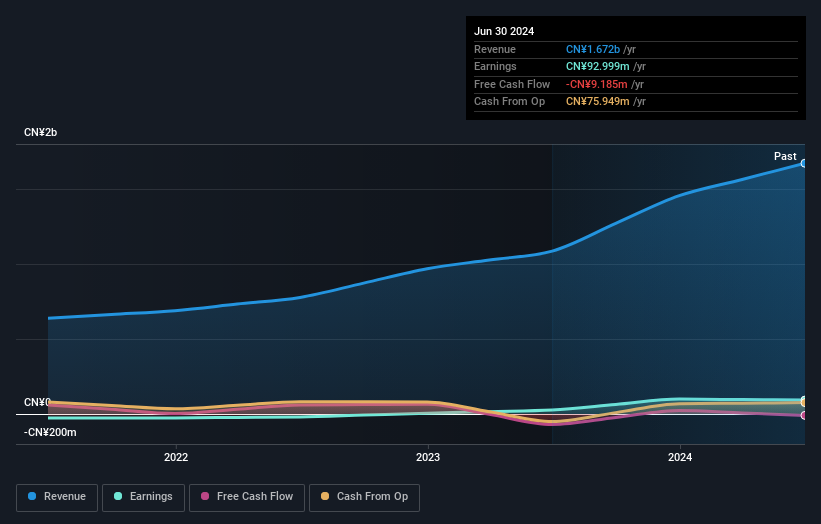
Task: Click the CN¥2b y-axis label
Action: [40, 132]
